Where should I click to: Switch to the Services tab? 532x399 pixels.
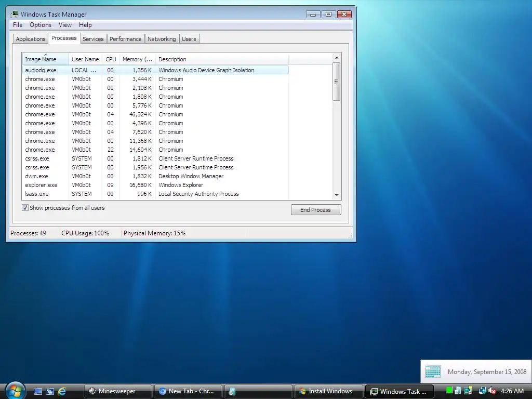[x=93, y=39]
